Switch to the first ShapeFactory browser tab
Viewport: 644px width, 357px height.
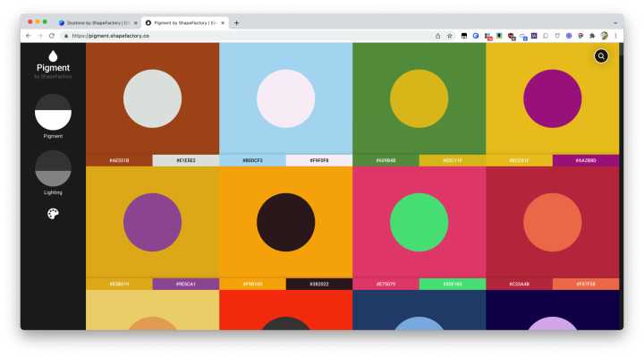pos(98,23)
